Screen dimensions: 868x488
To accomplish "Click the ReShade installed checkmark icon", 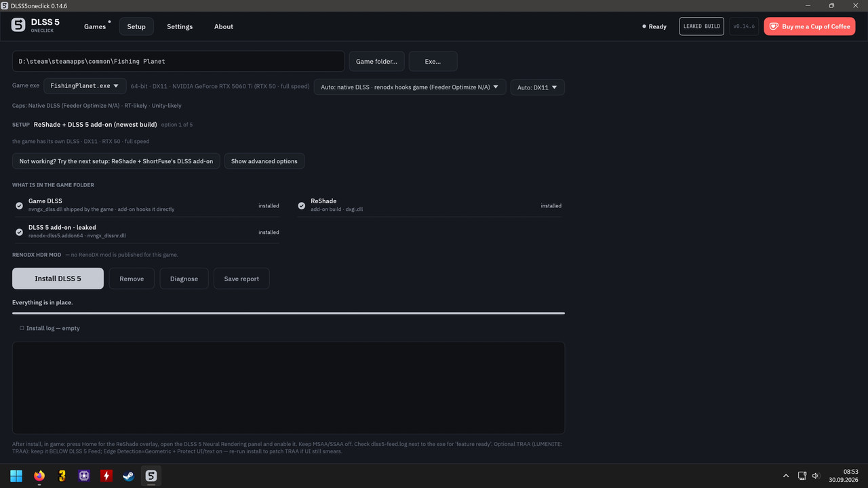I will (x=302, y=205).
